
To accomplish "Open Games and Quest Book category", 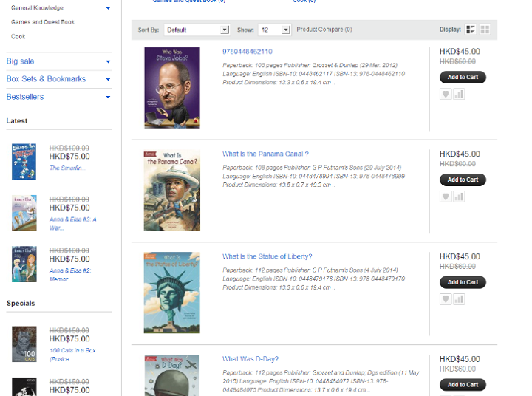I will tap(43, 22).
